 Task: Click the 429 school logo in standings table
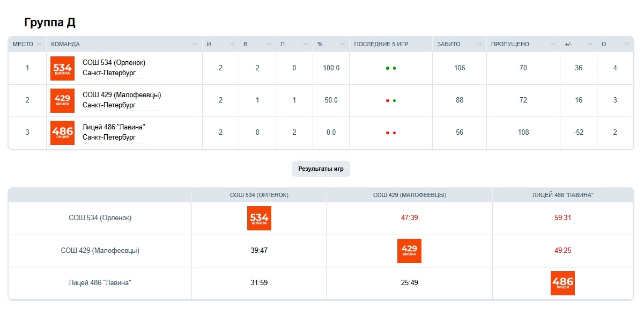point(62,100)
